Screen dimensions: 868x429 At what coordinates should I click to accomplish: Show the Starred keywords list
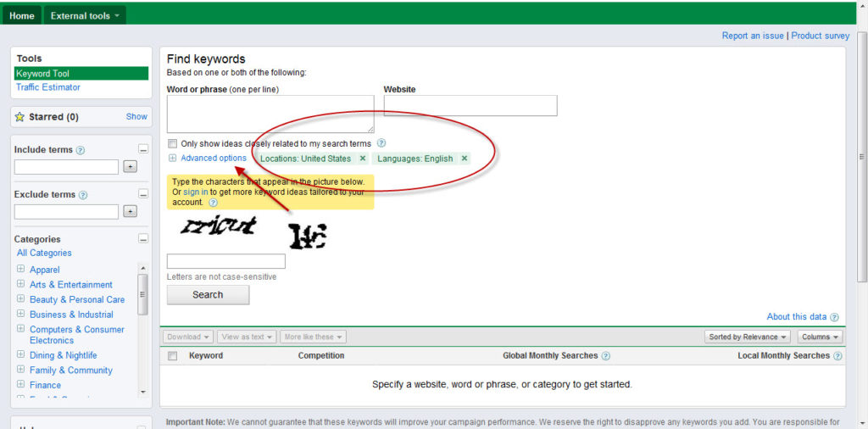[x=136, y=117]
